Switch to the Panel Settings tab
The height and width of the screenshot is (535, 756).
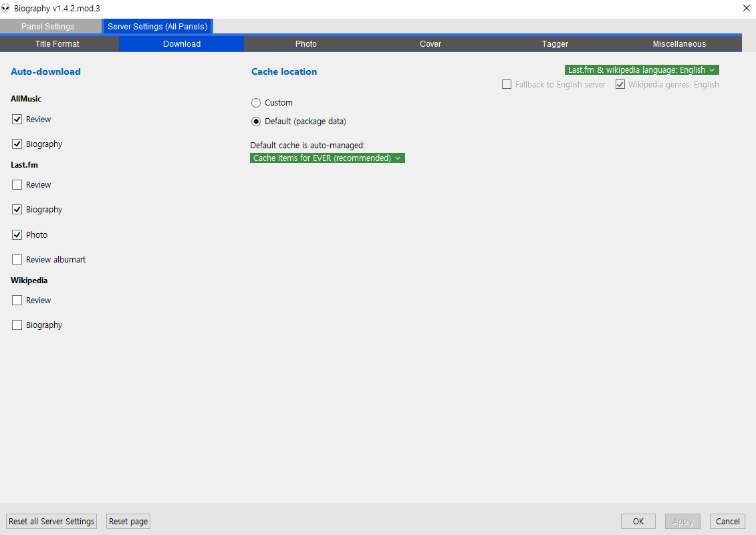point(47,27)
